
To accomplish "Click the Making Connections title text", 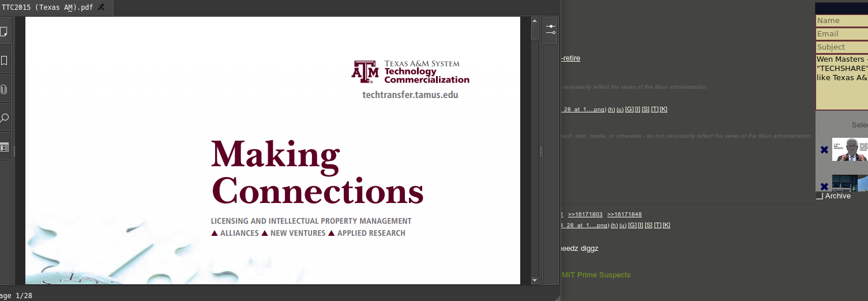I will coord(317,172).
